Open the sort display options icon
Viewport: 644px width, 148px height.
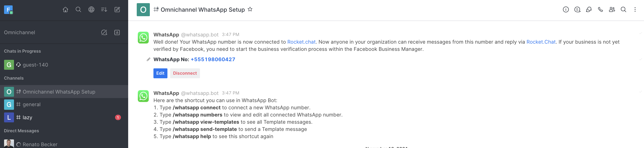[x=104, y=10]
